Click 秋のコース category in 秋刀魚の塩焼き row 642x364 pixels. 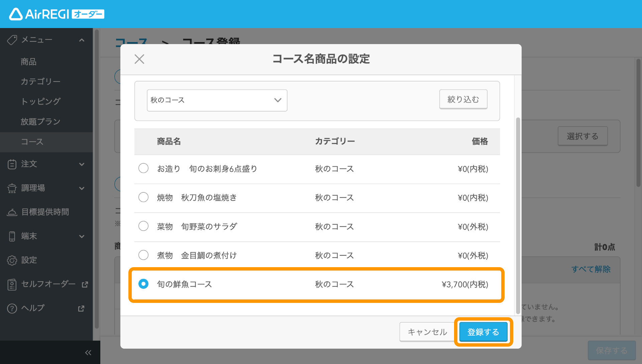tap(334, 198)
